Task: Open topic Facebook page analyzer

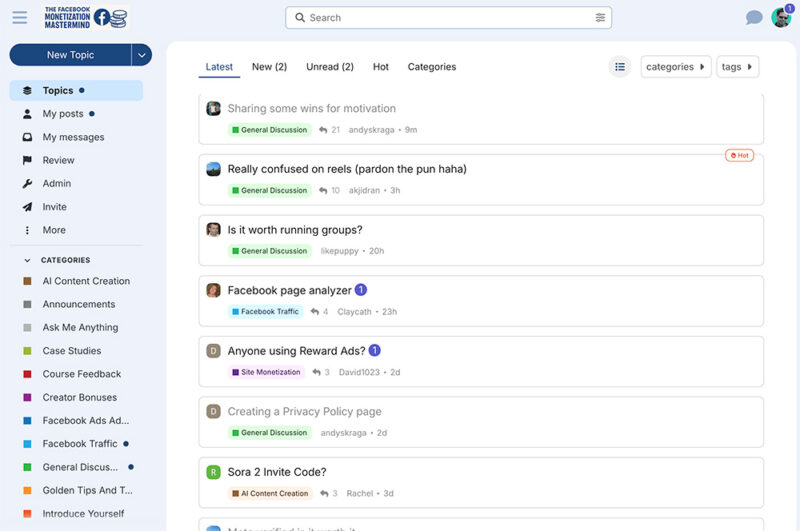Action: (x=289, y=290)
